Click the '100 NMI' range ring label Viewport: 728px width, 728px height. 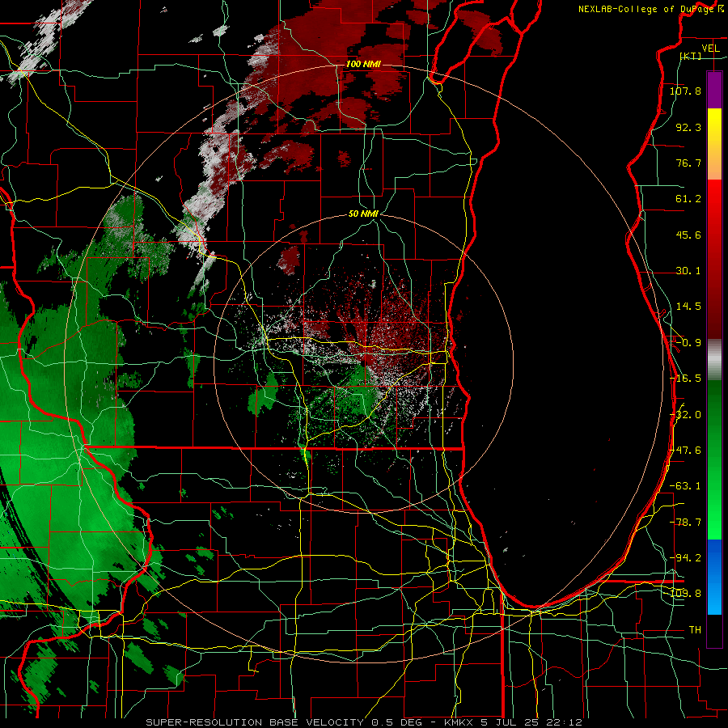(x=363, y=64)
